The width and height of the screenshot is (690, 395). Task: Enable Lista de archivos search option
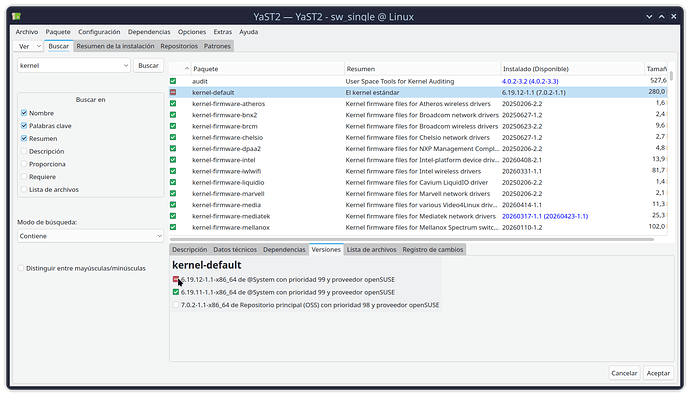click(x=24, y=190)
